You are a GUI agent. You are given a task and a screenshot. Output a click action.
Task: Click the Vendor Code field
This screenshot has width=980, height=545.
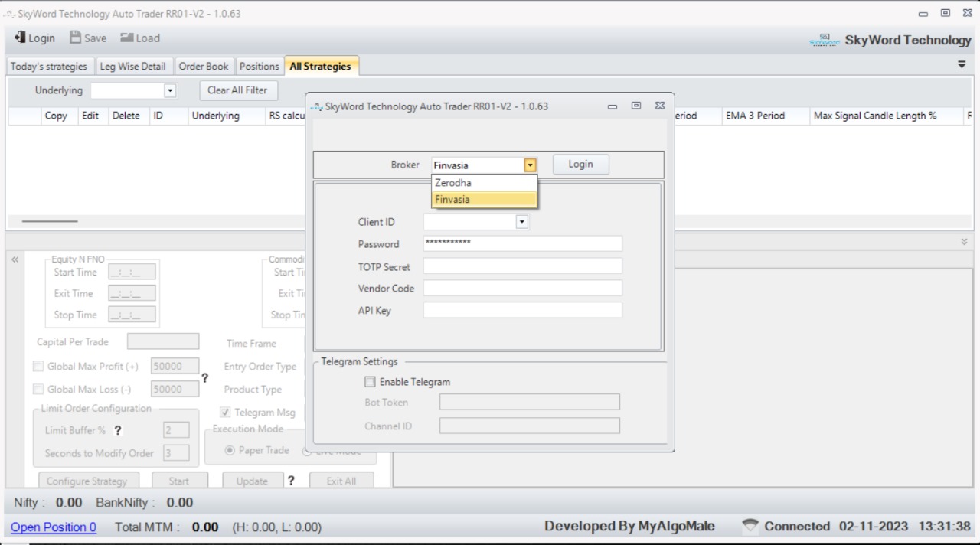coord(523,288)
